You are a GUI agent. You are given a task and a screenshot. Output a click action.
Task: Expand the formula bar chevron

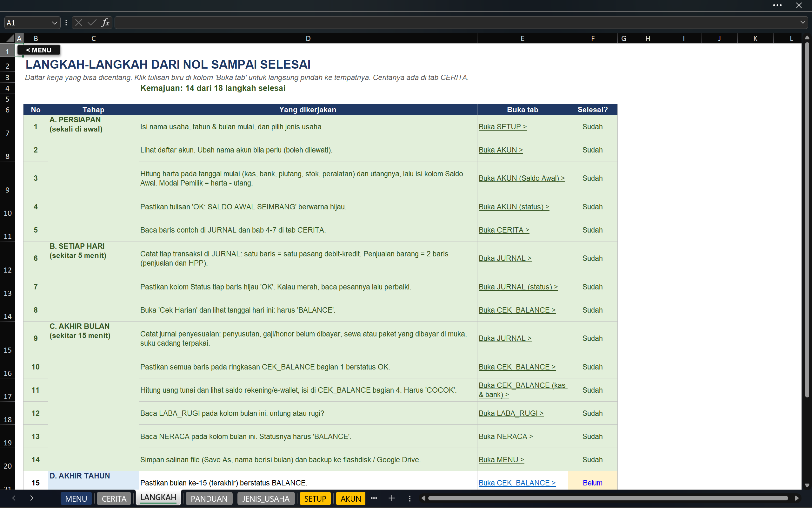[802, 23]
